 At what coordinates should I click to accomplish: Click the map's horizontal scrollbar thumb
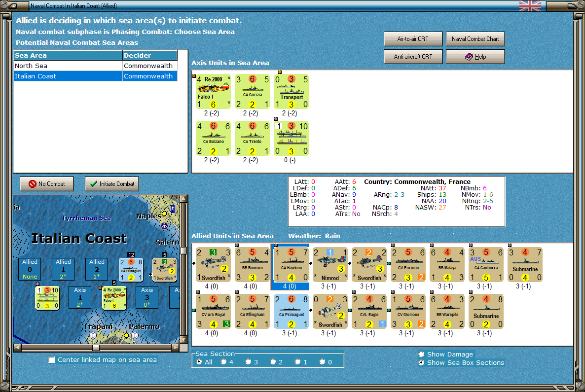(96, 348)
